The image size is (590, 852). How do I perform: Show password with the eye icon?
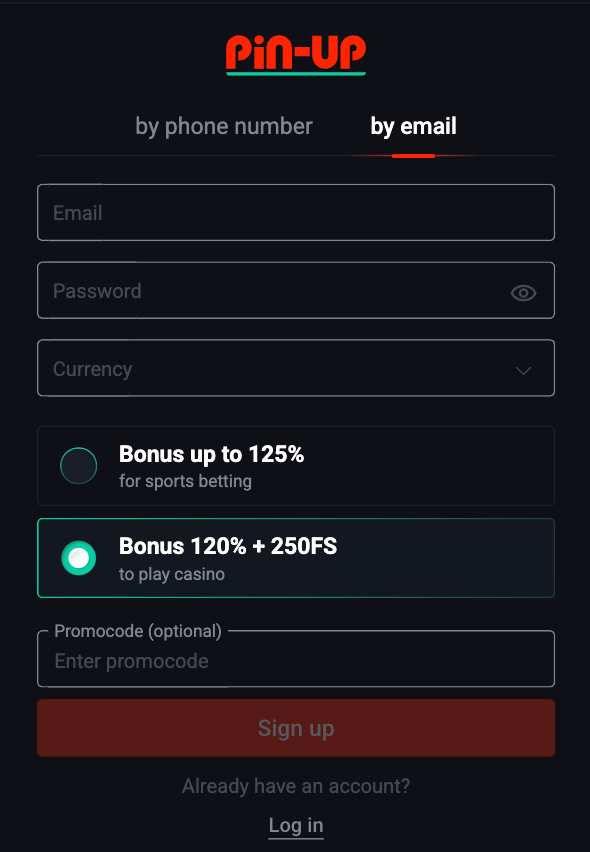[x=523, y=293]
